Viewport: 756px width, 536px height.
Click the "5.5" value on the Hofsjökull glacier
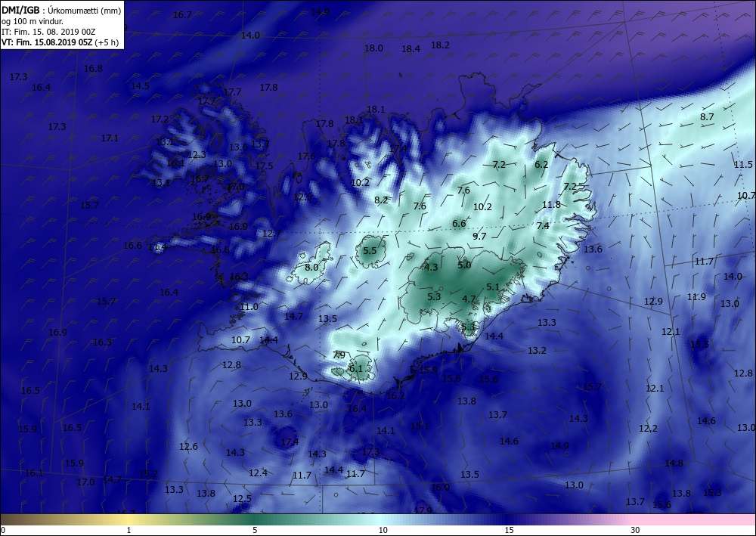point(370,250)
